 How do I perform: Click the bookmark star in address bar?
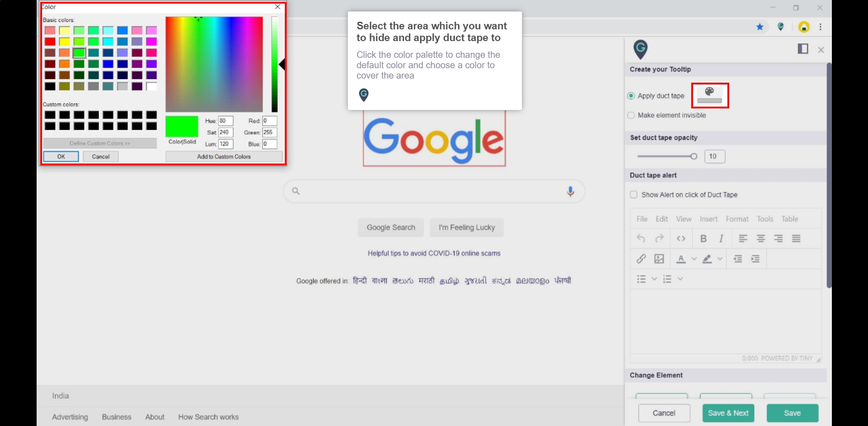pyautogui.click(x=760, y=27)
